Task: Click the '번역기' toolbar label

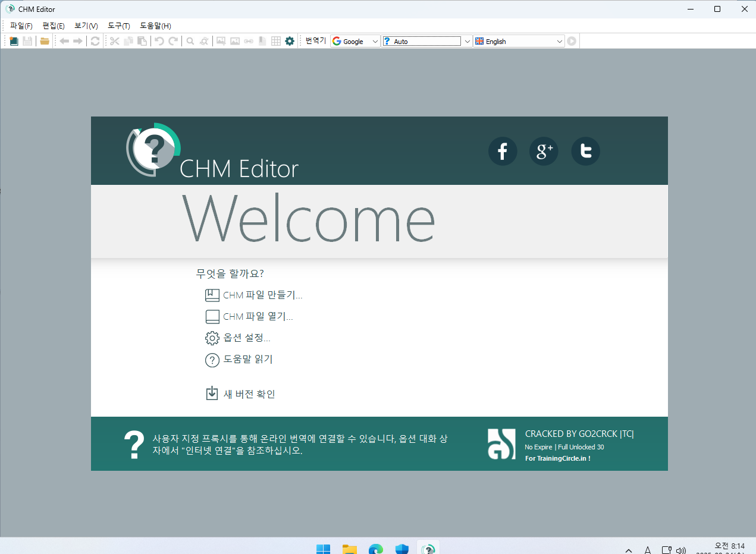Action: pos(316,41)
